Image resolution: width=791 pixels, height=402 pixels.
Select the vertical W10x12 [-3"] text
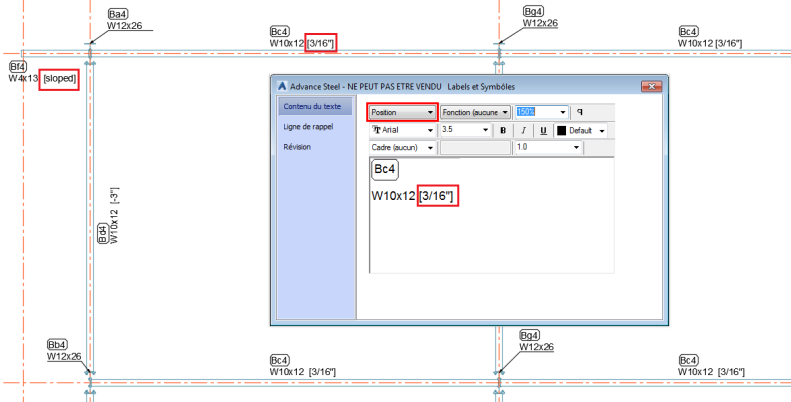(x=115, y=216)
